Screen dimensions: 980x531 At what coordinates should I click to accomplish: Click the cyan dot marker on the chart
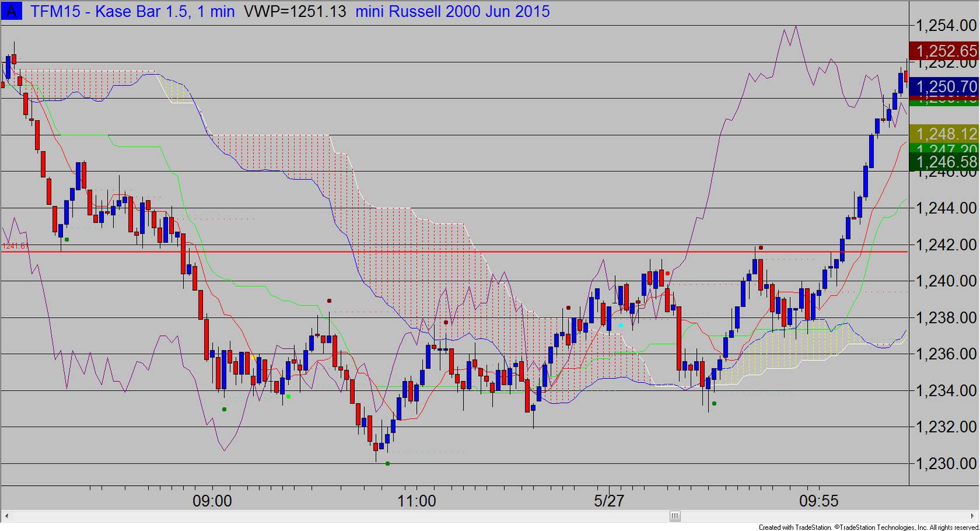(x=621, y=325)
